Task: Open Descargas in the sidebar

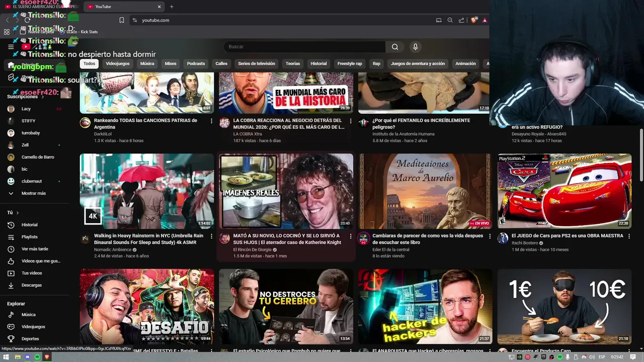Action: point(33,285)
